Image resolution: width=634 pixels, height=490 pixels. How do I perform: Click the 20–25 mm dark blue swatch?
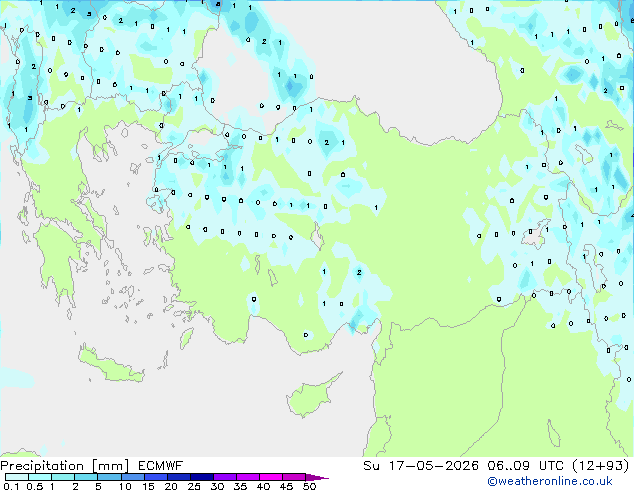[178, 477]
